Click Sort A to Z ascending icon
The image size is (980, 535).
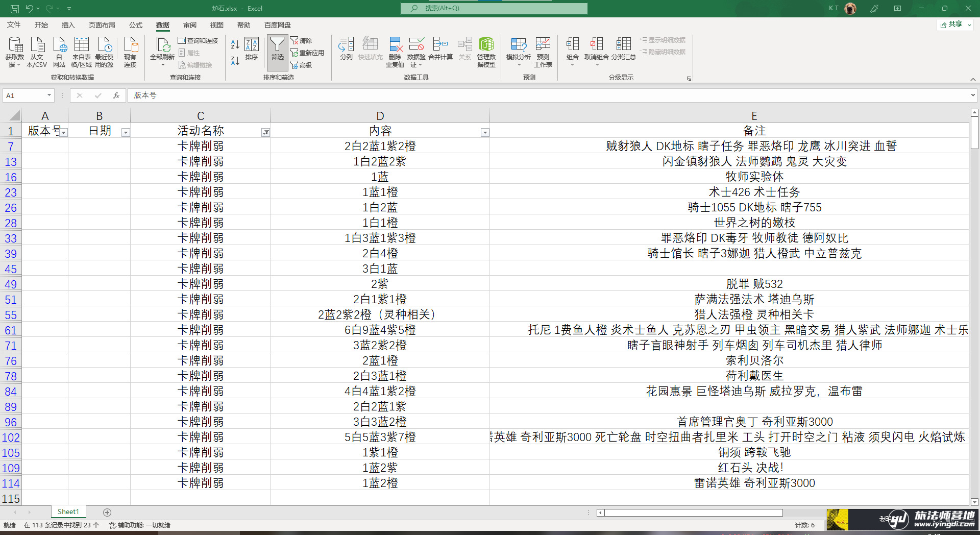pos(235,44)
